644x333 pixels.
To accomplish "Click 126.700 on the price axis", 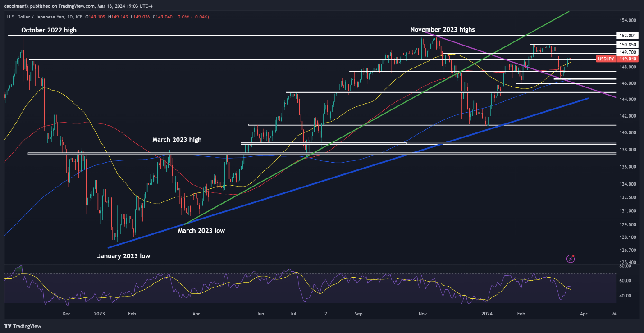I will (x=627, y=250).
